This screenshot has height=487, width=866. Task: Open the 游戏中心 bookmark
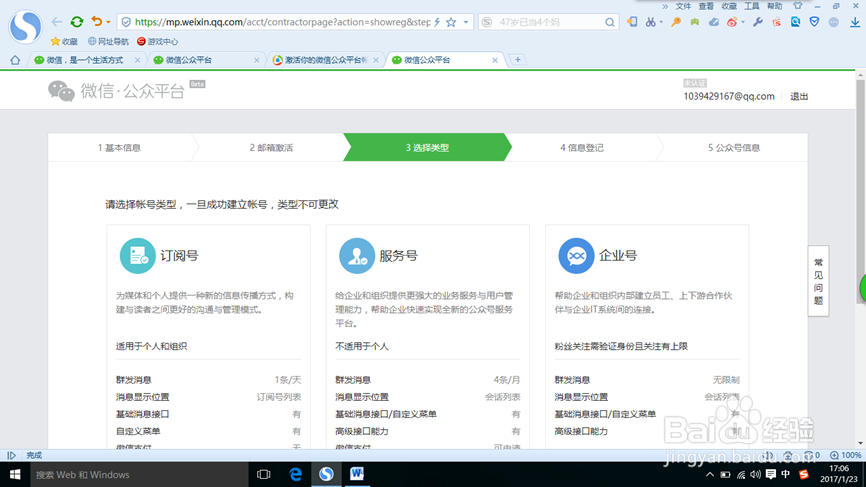point(157,41)
